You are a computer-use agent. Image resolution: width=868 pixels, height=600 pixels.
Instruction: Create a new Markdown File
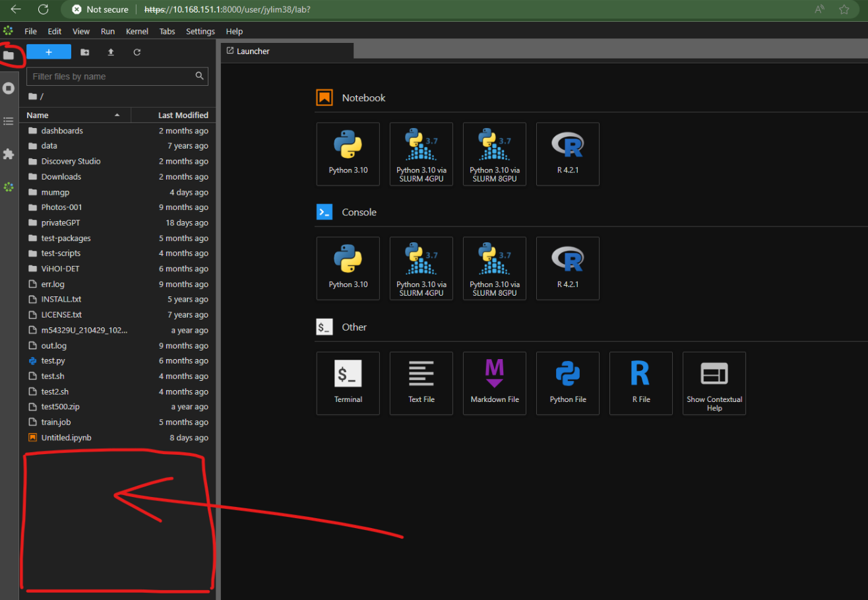495,383
